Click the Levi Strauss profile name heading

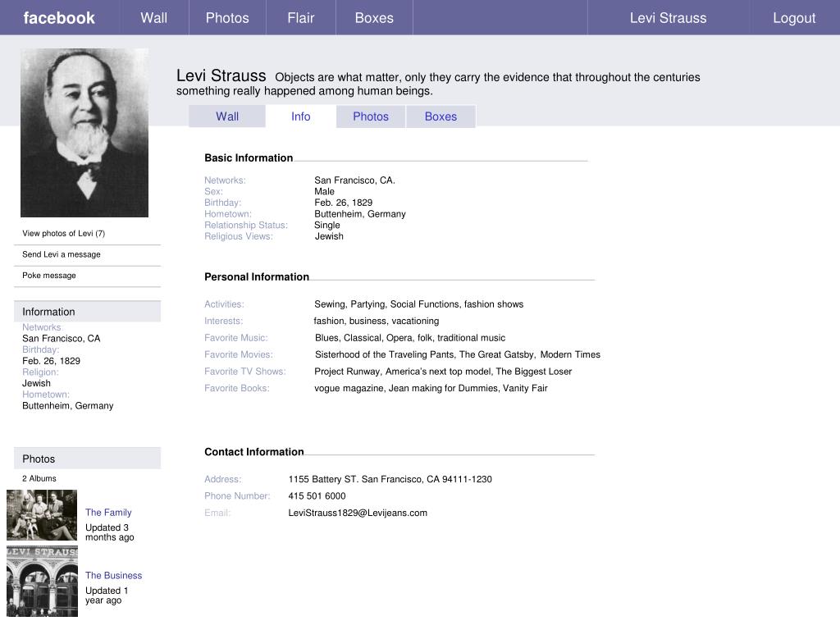pyautogui.click(x=221, y=75)
